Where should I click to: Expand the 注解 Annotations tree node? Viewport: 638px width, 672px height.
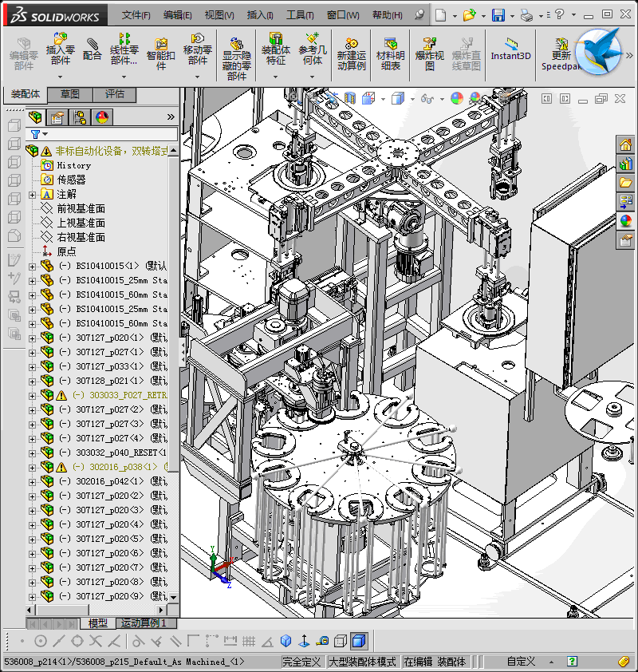click(x=32, y=195)
